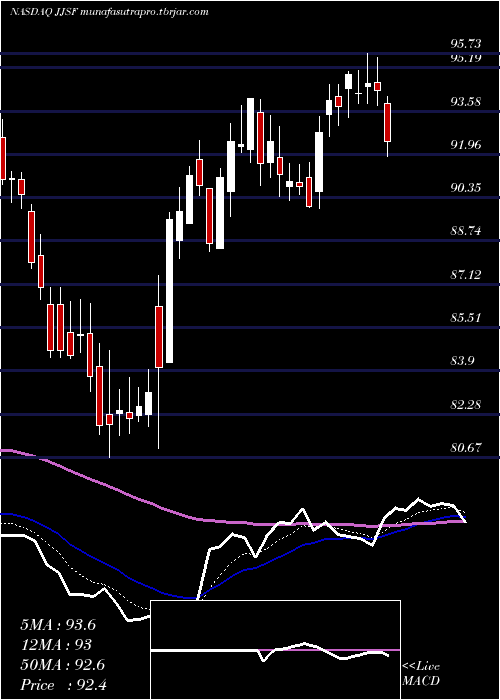Select the 80.67 price axis label
The image size is (500, 700).
tap(466, 447)
